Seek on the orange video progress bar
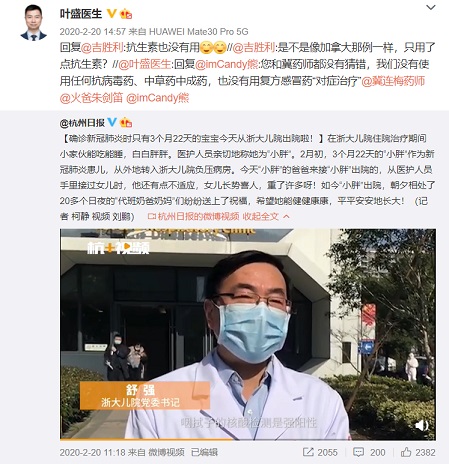The height and width of the screenshot is (464, 449). 248,439
